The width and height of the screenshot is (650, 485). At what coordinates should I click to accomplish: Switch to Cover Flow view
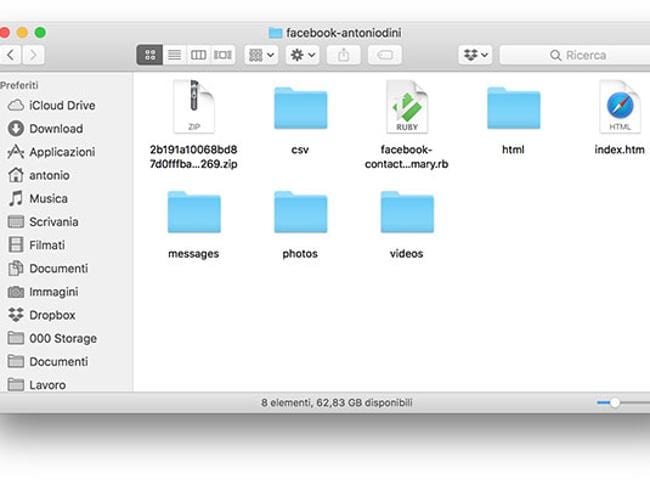point(223,55)
